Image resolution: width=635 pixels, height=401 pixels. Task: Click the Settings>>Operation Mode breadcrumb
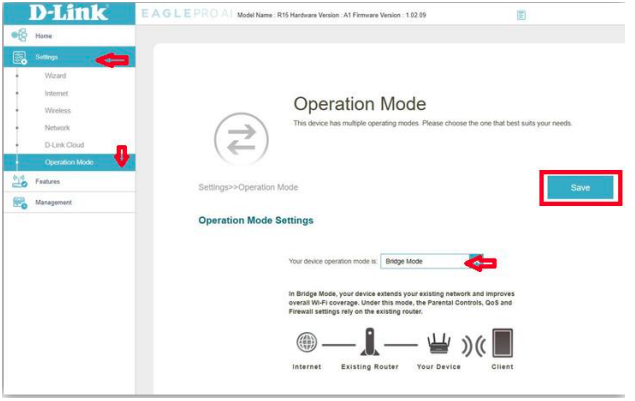tap(248, 187)
